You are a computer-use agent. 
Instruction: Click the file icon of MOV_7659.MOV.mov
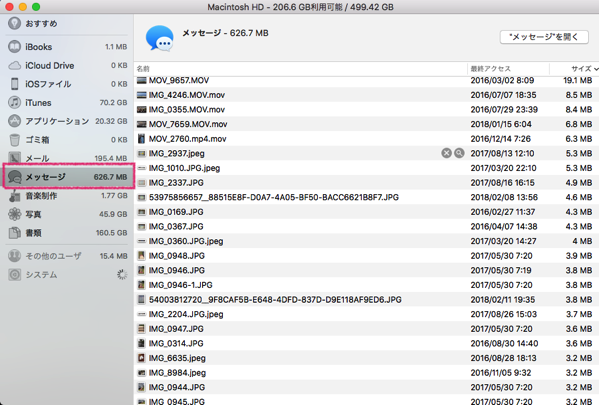142,124
